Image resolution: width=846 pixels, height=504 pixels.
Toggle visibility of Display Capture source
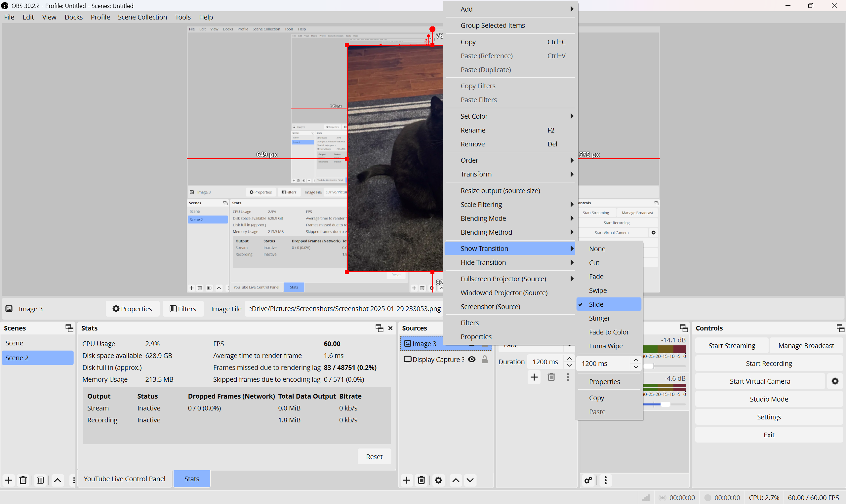472,359
